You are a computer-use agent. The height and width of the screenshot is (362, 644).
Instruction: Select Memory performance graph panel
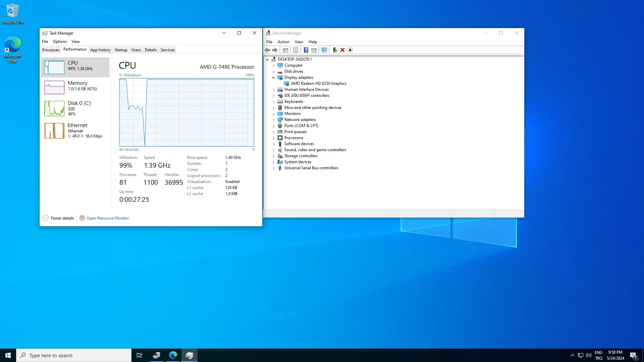[x=75, y=87]
